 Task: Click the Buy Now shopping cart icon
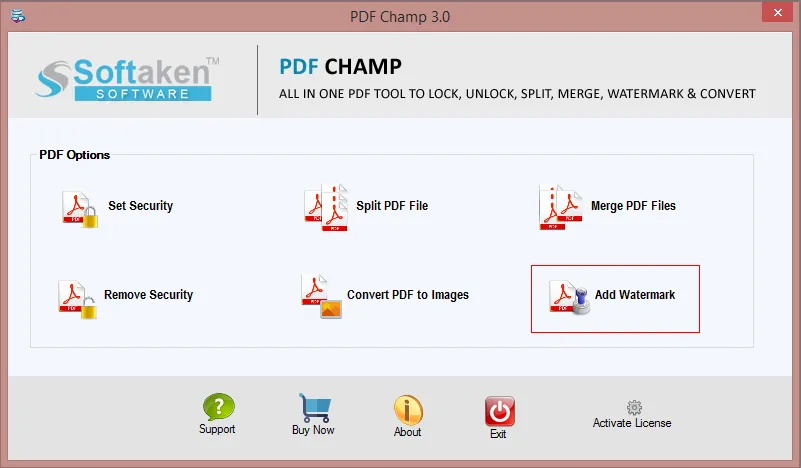coord(315,408)
